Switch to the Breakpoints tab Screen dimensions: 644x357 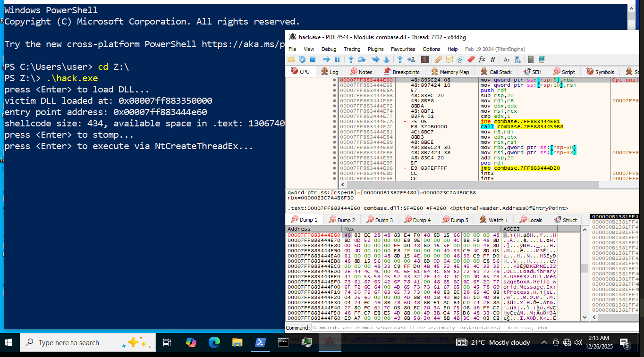pos(401,72)
